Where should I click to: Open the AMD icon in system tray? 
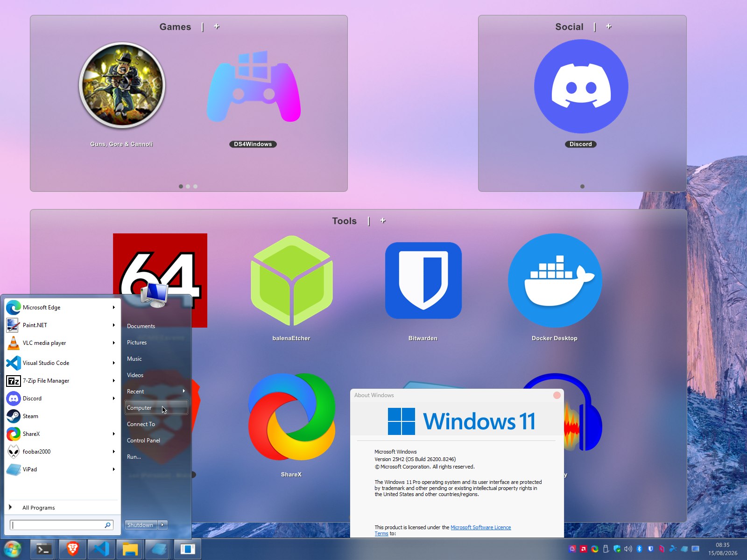[583, 549]
